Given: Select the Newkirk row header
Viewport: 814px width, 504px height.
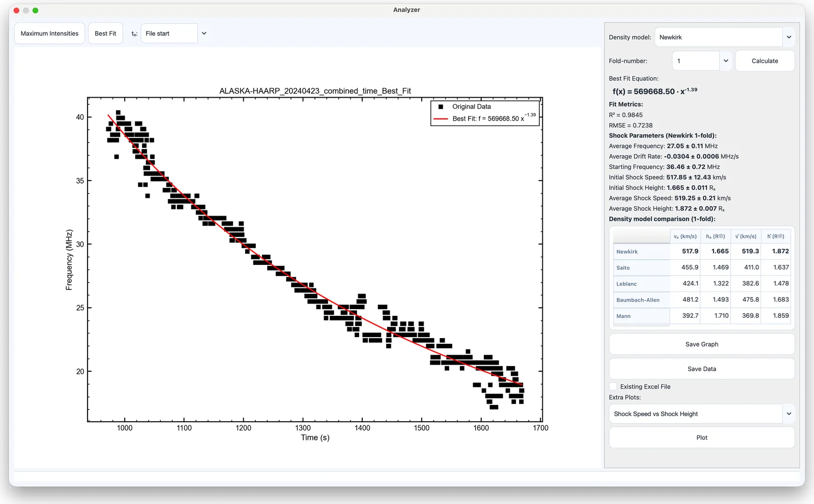Looking at the screenshot, I should tap(642, 252).
